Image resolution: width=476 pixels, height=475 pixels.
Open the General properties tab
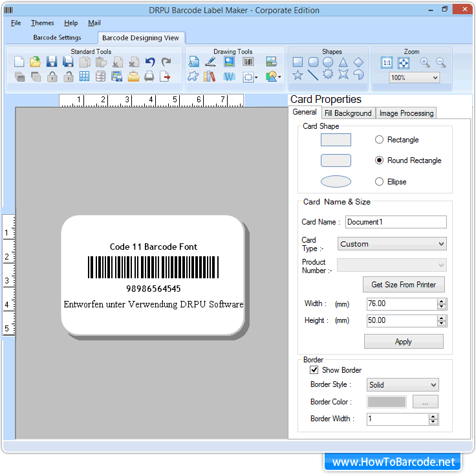click(x=304, y=112)
